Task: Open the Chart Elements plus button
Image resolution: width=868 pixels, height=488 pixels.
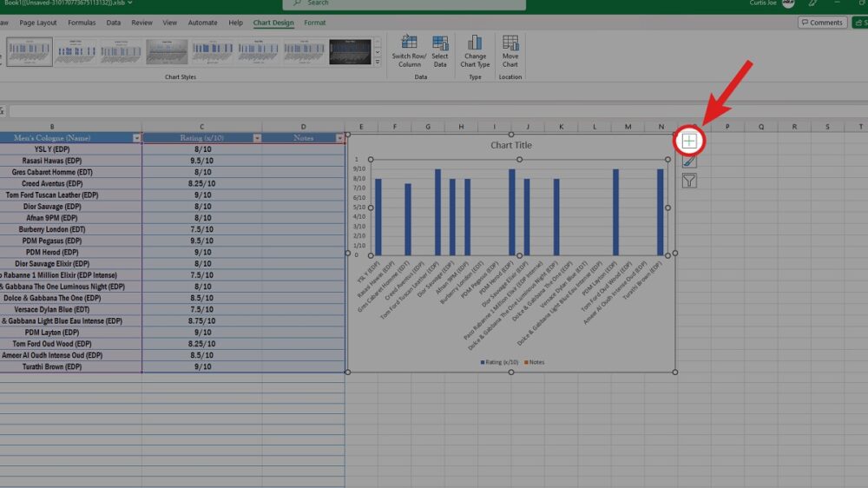Action: point(688,140)
